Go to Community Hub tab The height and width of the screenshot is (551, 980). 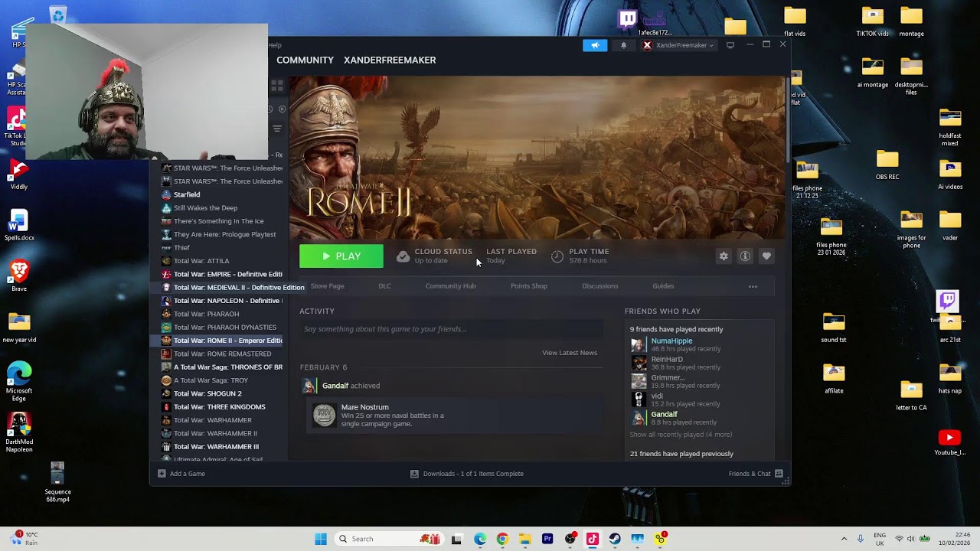coord(450,286)
